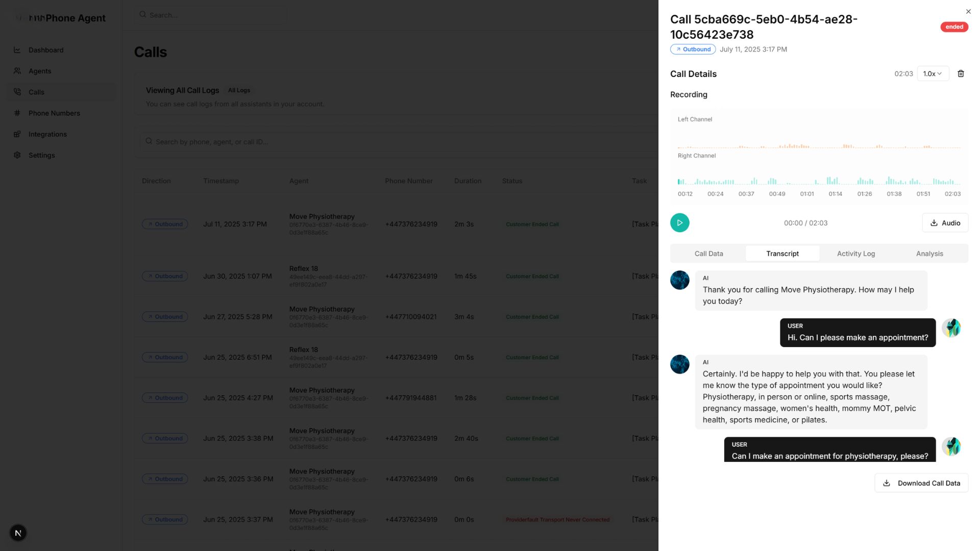Image resolution: width=980 pixels, height=551 pixels.
Task: Click the Outbound badge in call header
Action: point(693,49)
